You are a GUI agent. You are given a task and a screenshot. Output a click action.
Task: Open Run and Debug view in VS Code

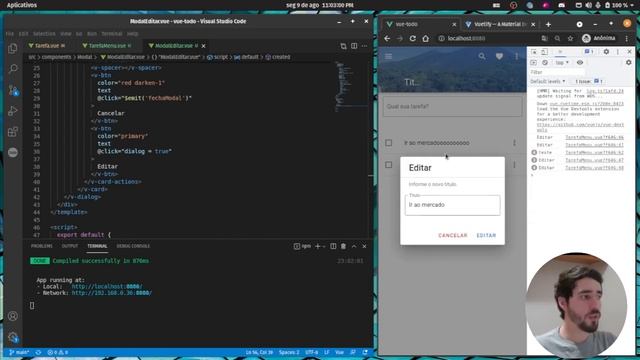coord(13,111)
